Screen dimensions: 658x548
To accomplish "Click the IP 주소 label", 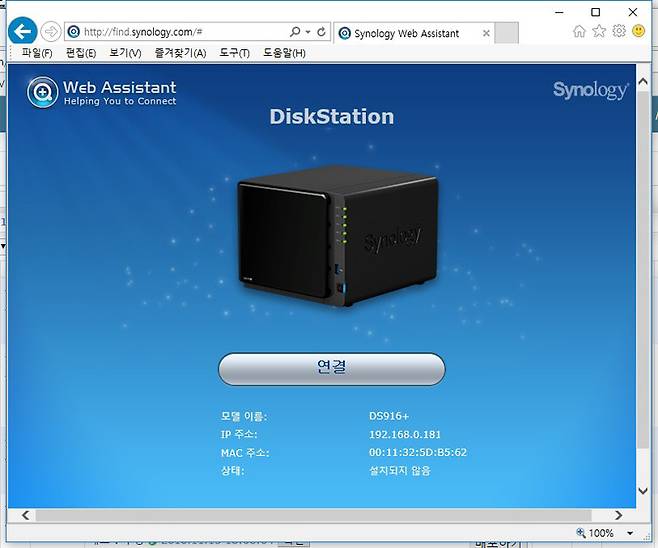I will click(x=239, y=434).
